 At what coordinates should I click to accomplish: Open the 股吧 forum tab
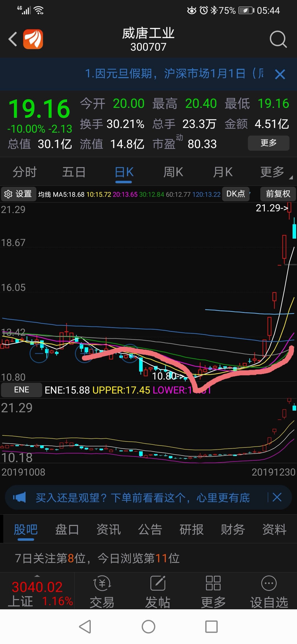click(26, 530)
